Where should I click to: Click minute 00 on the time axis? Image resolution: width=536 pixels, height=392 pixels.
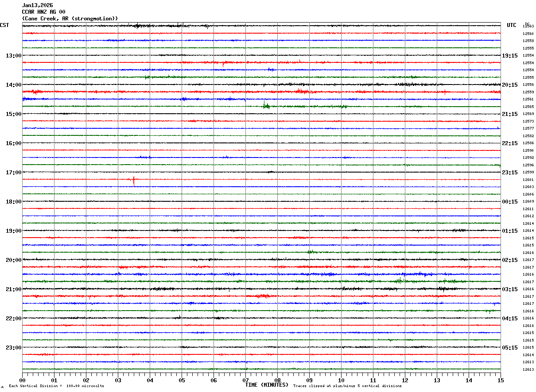(x=22, y=380)
